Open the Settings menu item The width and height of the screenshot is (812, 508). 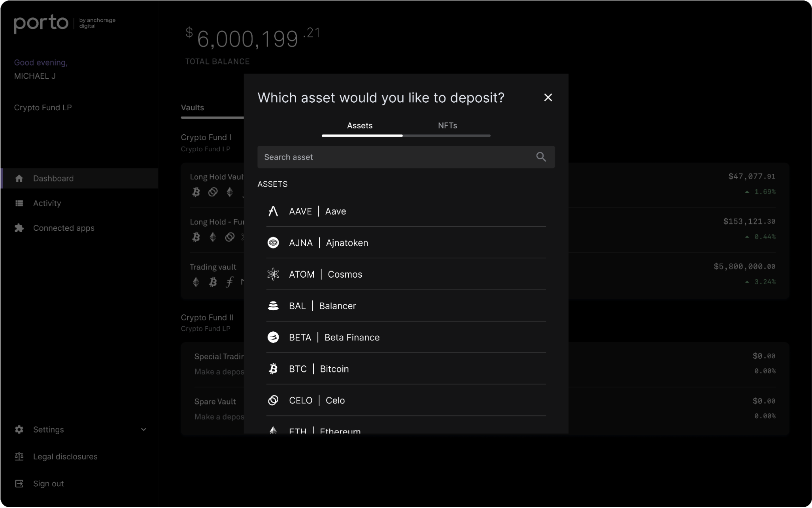pyautogui.click(x=80, y=429)
